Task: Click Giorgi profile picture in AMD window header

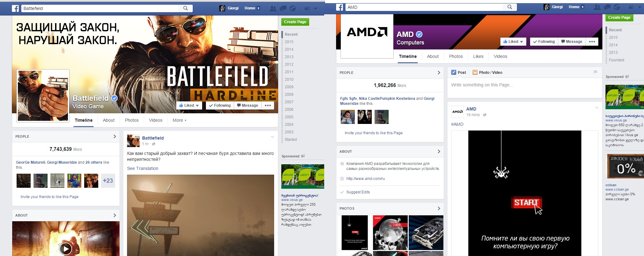Action: (546, 7)
